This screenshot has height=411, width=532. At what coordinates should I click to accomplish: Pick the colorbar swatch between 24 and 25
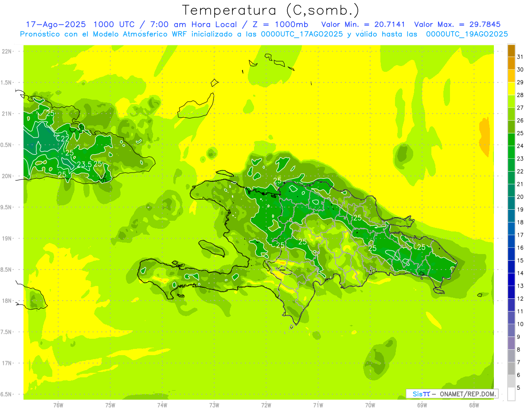[511, 140]
